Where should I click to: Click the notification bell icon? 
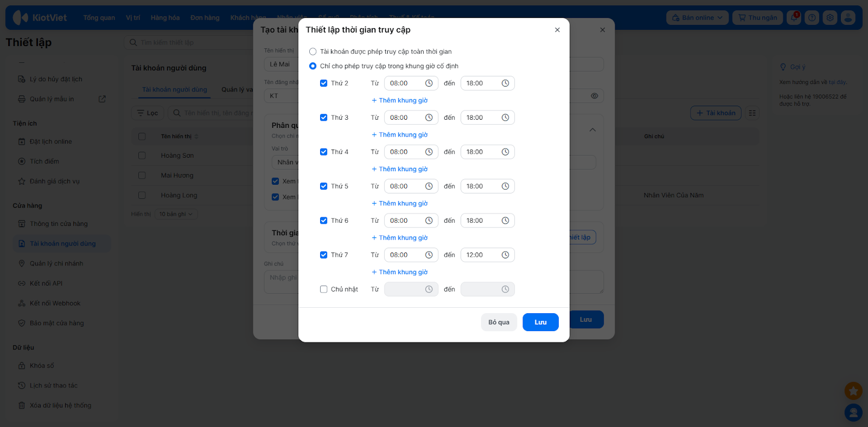click(x=794, y=18)
